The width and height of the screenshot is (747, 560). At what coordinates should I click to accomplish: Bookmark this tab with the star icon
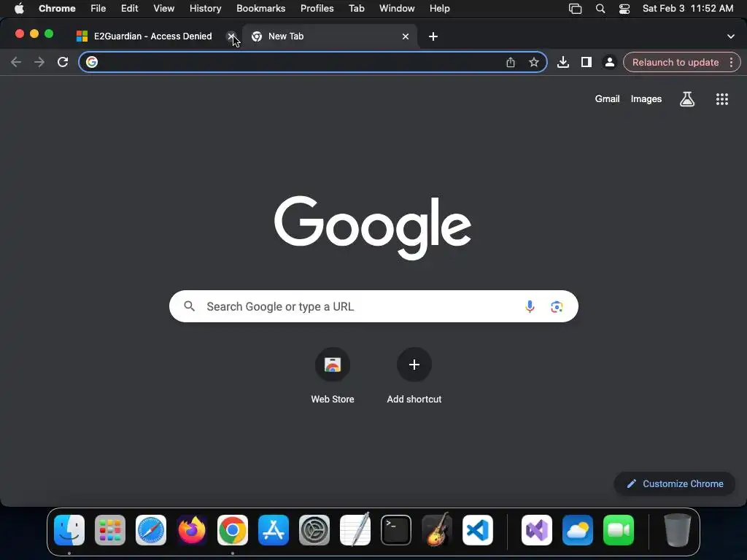click(x=534, y=62)
